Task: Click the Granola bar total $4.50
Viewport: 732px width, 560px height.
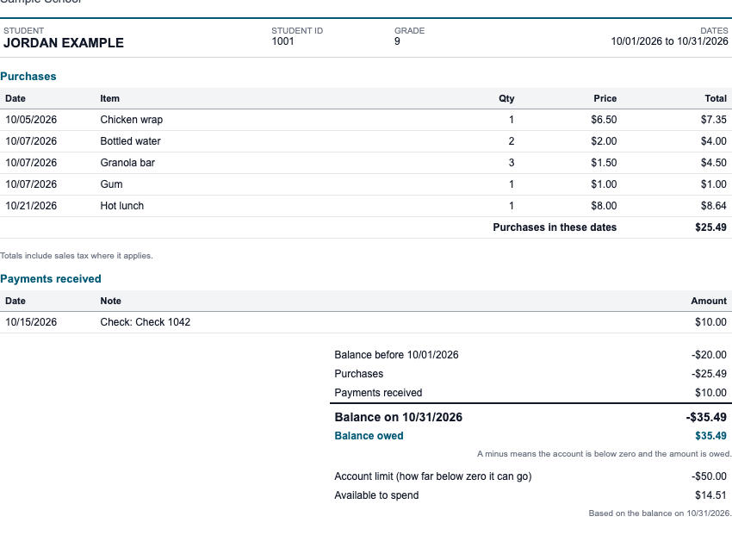Action: pos(713,163)
